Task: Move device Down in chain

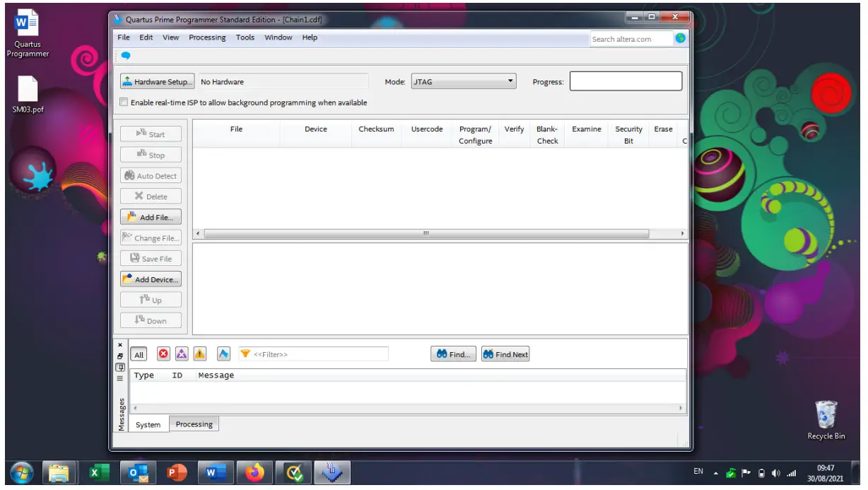Action: (x=151, y=320)
